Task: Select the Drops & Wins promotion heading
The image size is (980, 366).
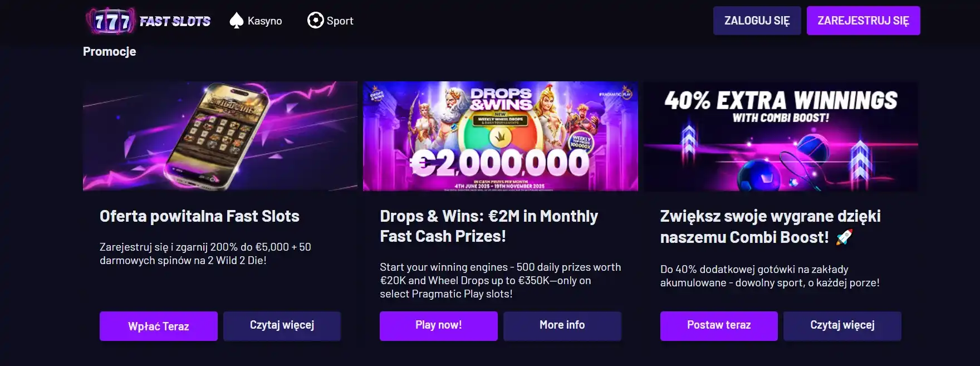Action: click(489, 226)
